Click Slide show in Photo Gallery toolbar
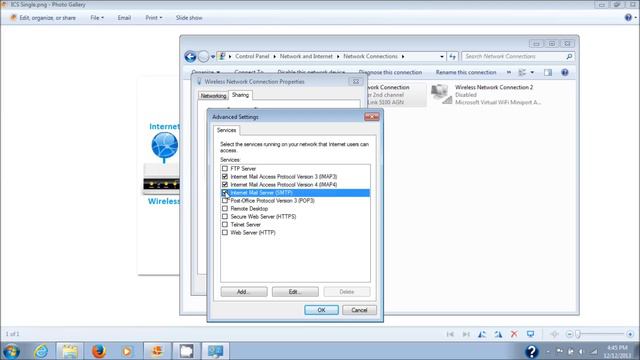Screen dimensions: 640x360 point(189,18)
